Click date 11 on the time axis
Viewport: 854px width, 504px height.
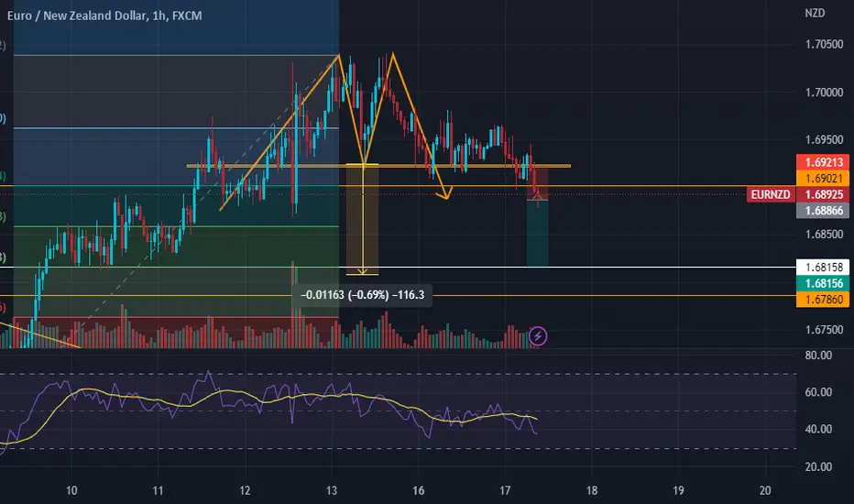point(158,490)
